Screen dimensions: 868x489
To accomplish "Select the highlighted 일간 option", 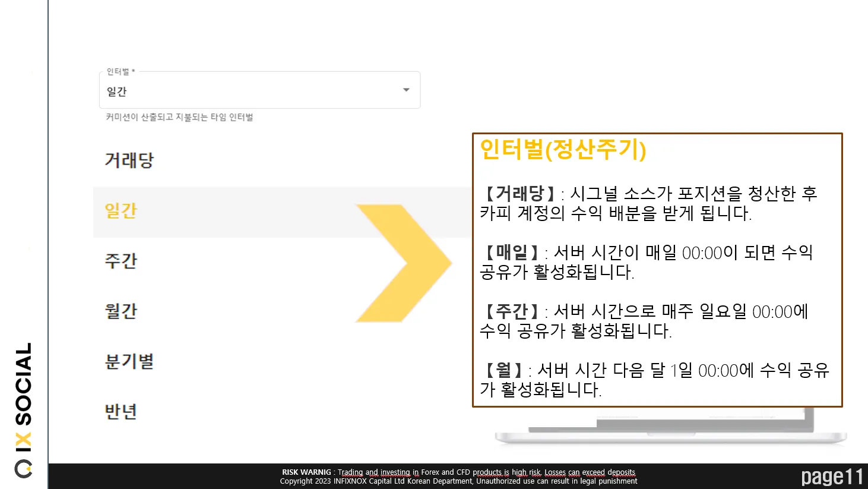I will [283, 212].
